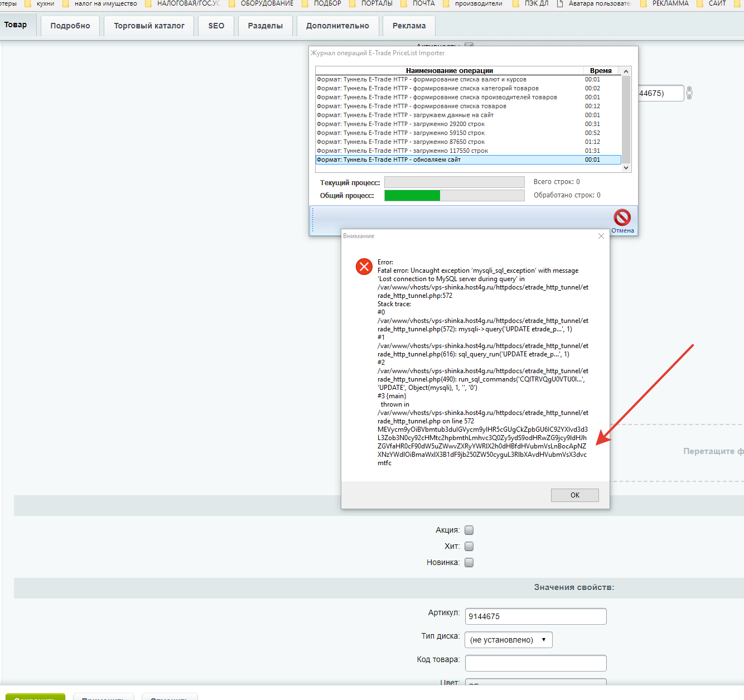Click the Наименование операции column header
The height and width of the screenshot is (700, 744).
[x=450, y=71]
